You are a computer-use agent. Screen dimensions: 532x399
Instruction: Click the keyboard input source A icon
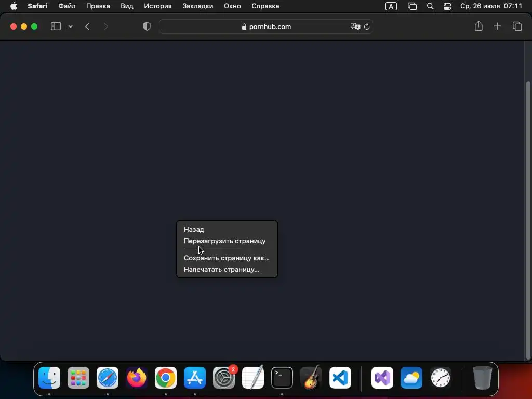point(391,6)
